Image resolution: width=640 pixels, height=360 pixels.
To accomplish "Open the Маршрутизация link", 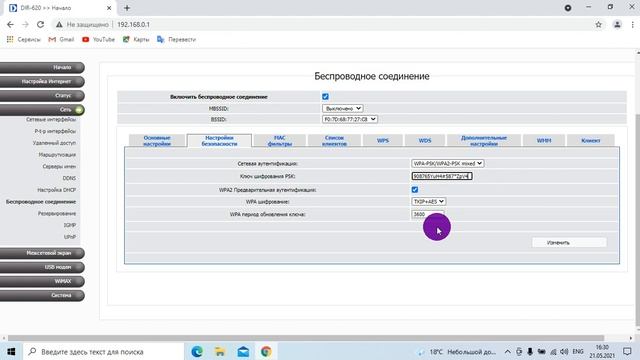I will [x=57, y=155].
